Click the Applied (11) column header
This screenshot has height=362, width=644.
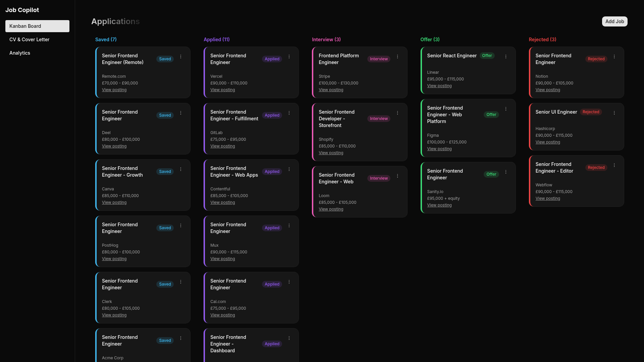[216, 40]
